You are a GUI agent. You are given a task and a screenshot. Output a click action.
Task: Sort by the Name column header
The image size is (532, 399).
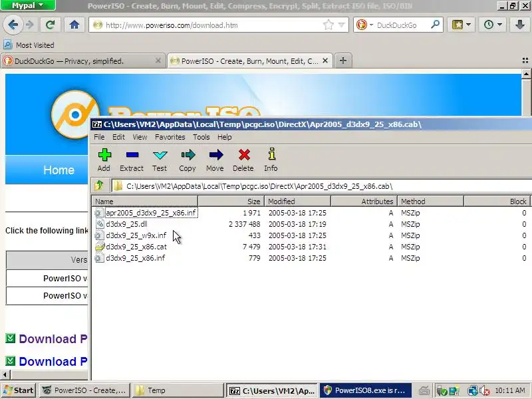coord(144,201)
